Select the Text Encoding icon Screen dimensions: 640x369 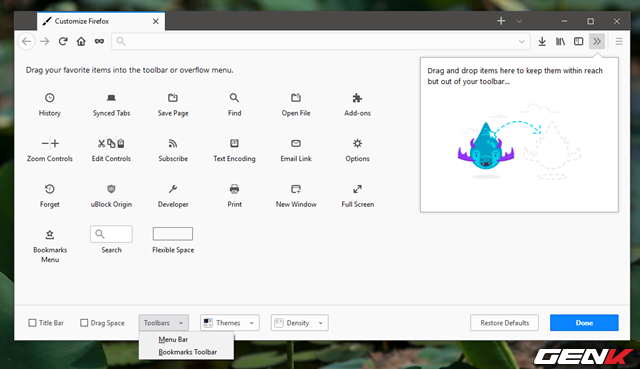pyautogui.click(x=234, y=143)
